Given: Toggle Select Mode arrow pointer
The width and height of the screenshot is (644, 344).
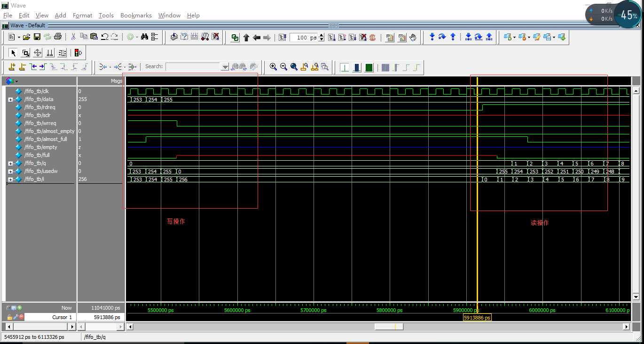Looking at the screenshot, I should coord(14,53).
